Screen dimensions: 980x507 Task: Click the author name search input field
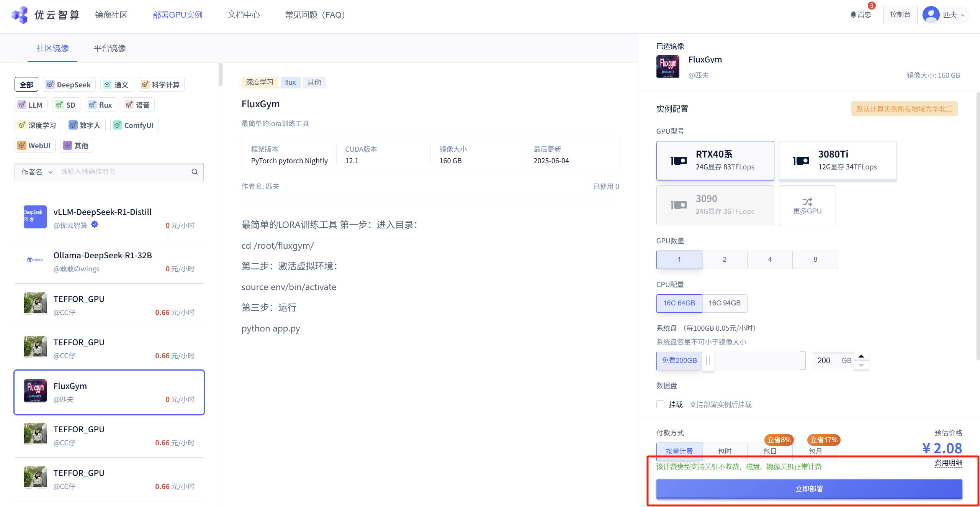pos(123,172)
